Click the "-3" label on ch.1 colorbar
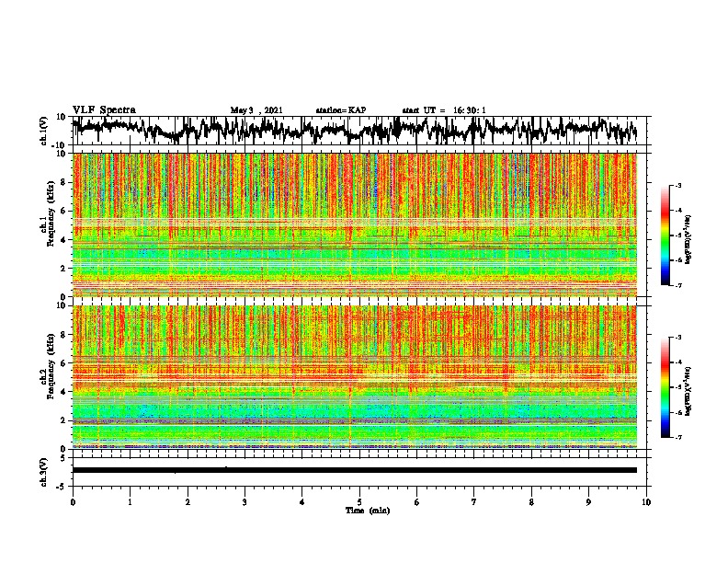 coord(678,185)
